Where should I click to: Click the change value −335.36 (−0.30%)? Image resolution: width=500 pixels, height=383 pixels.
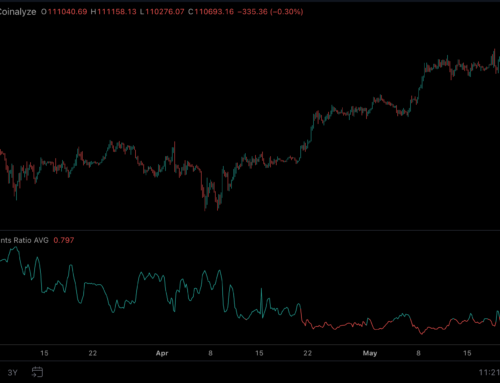coord(270,12)
